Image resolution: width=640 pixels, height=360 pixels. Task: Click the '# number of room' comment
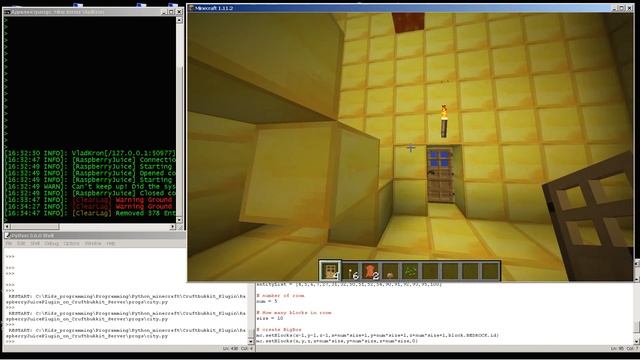pyautogui.click(x=280, y=296)
